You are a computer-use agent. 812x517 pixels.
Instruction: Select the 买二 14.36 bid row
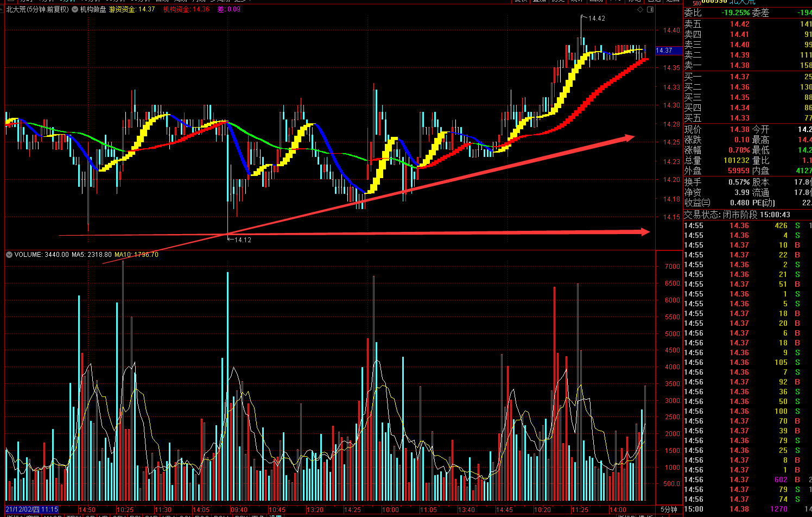tap(748, 87)
